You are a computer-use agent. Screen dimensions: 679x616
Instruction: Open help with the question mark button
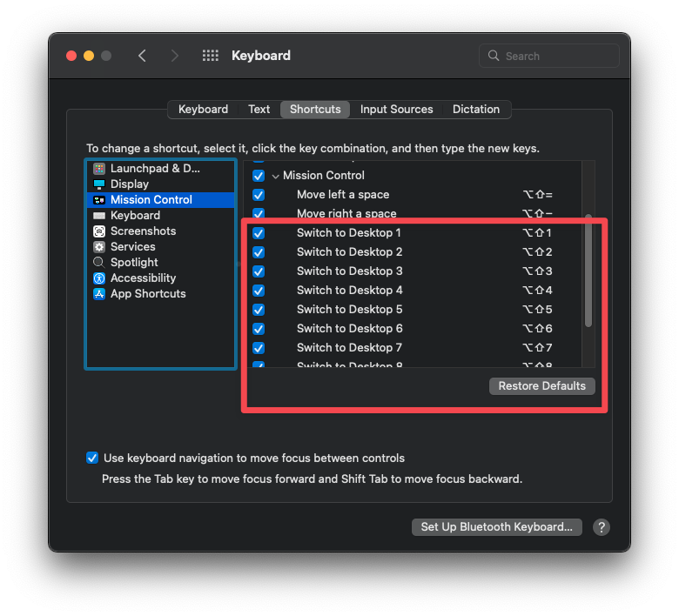click(602, 527)
